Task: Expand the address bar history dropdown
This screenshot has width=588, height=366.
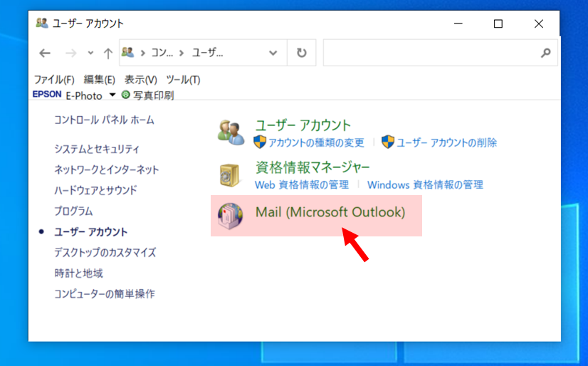Action: [x=273, y=53]
